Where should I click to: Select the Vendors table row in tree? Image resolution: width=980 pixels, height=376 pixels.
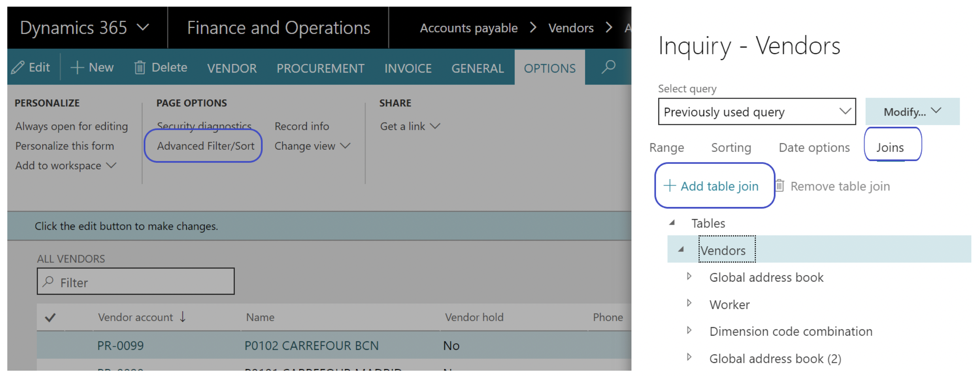pos(819,249)
